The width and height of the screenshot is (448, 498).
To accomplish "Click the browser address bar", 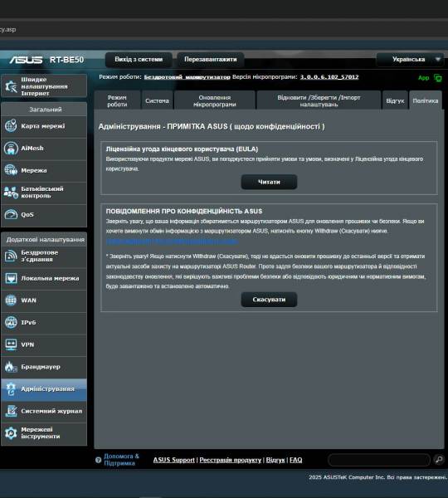I will [224, 30].
